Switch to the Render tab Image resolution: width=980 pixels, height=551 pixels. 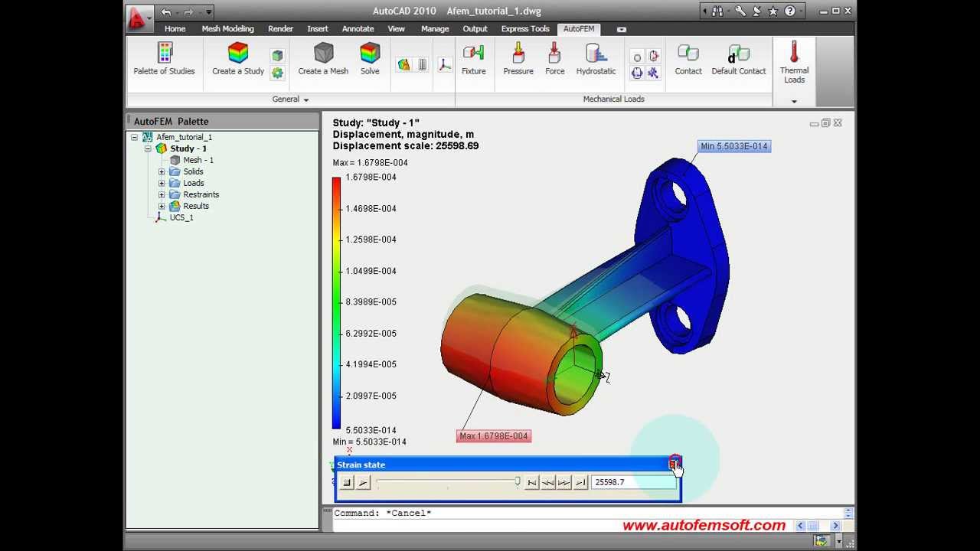point(280,29)
